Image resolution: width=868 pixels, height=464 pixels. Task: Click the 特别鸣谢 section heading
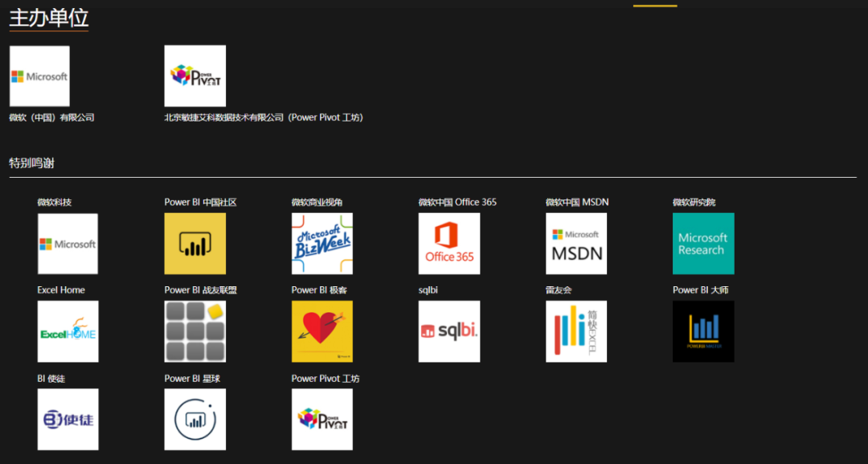31,162
